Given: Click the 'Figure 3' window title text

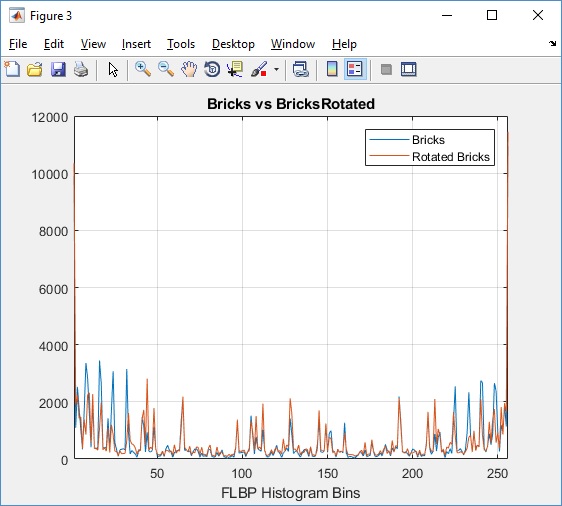Looking at the screenshot, I should [51, 16].
